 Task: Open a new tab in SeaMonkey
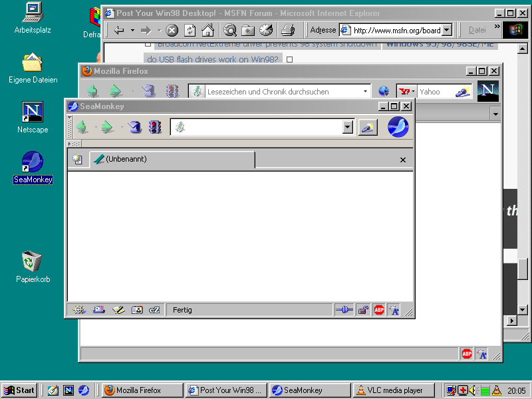[77, 159]
